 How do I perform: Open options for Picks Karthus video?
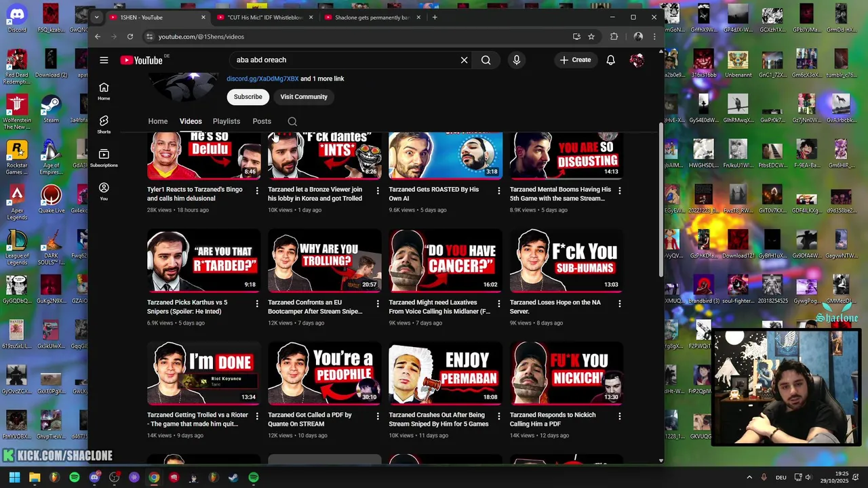coord(257,304)
